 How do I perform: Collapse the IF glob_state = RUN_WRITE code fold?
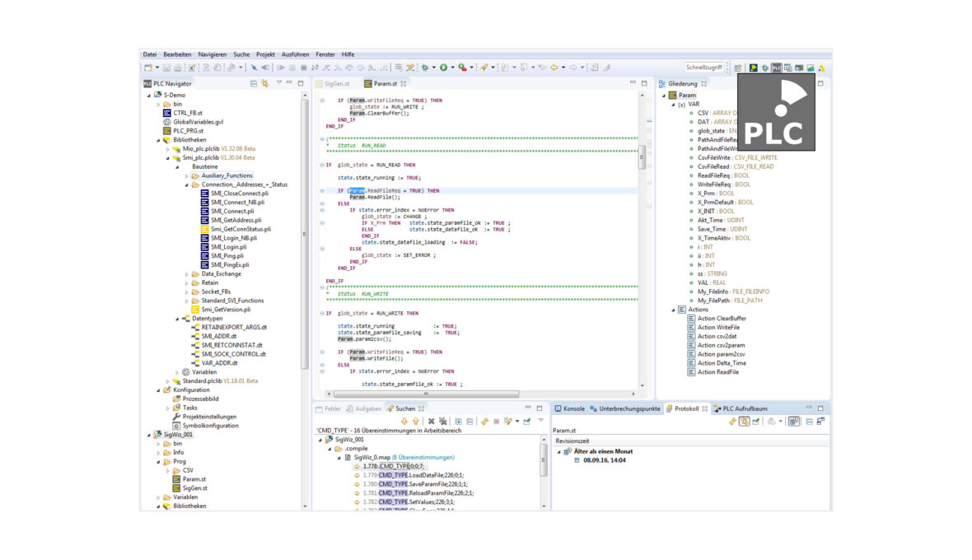[322, 313]
